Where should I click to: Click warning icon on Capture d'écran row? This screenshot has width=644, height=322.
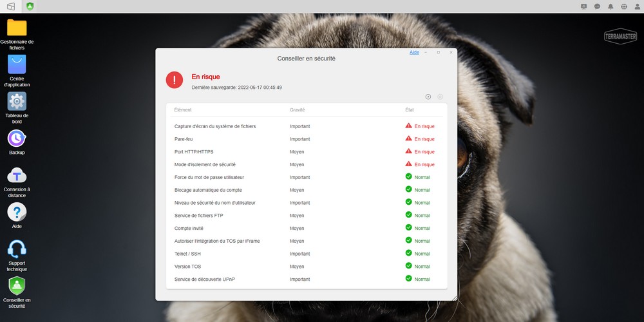(409, 126)
